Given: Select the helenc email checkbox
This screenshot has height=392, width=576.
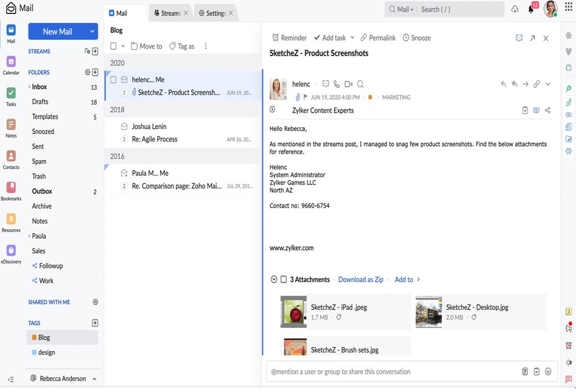Looking at the screenshot, I should [113, 80].
